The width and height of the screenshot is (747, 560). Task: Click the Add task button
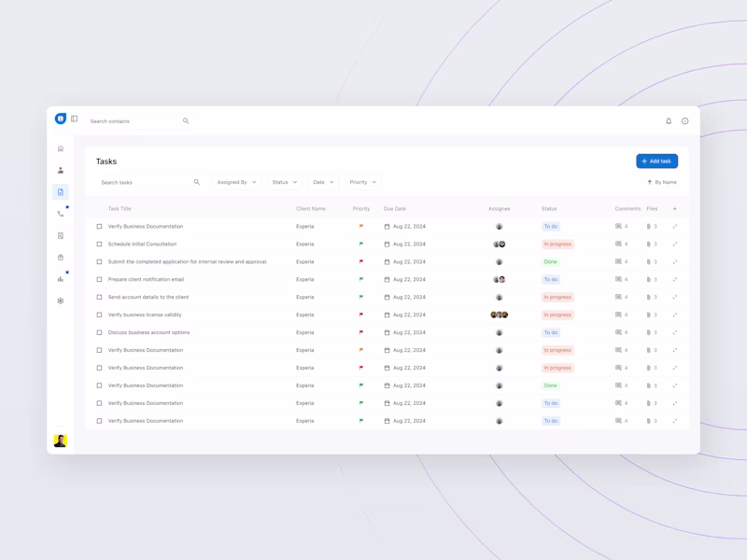pyautogui.click(x=657, y=161)
